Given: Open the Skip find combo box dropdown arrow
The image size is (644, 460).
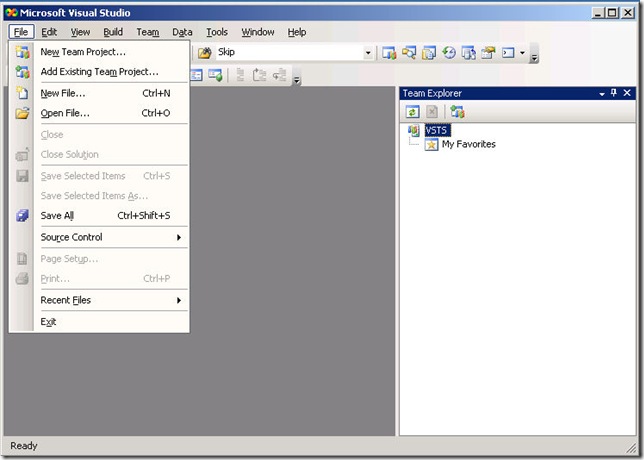Looking at the screenshot, I should coord(368,53).
